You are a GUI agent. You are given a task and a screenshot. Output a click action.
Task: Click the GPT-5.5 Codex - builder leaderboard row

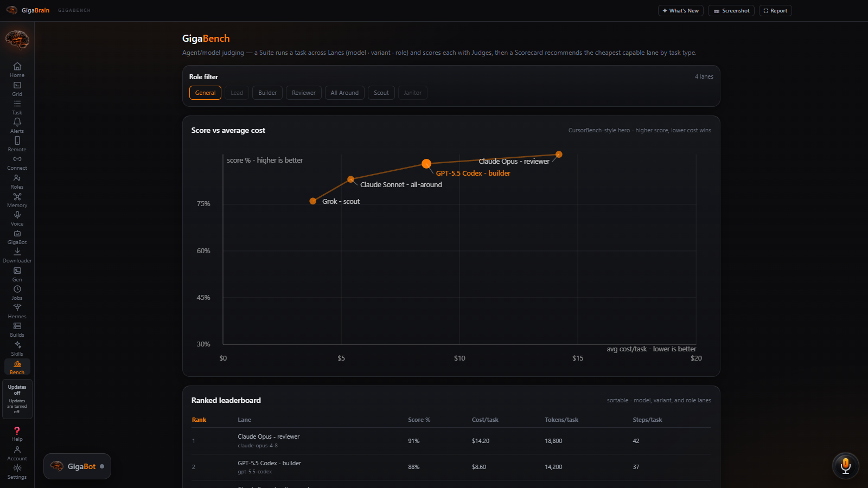click(451, 467)
